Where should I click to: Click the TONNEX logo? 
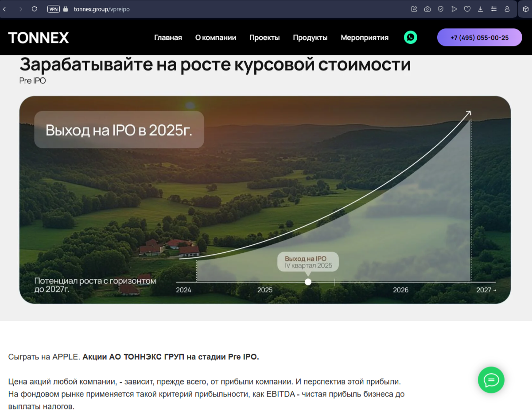point(39,38)
